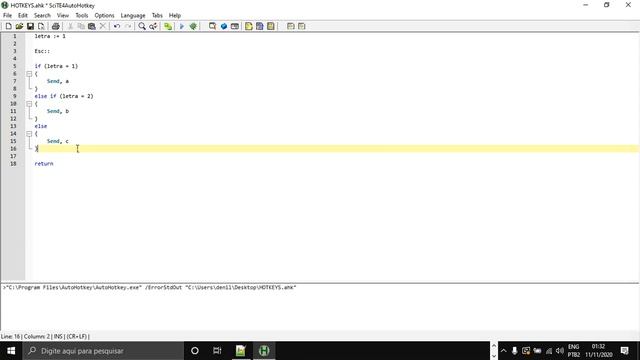The width and height of the screenshot is (640, 360).
Task: Open the Language menu
Action: point(133,16)
